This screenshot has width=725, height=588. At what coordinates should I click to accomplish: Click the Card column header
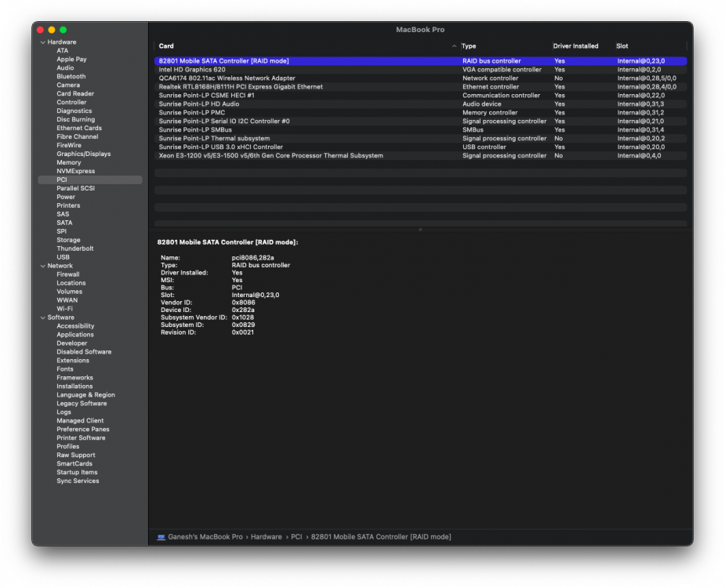click(166, 46)
